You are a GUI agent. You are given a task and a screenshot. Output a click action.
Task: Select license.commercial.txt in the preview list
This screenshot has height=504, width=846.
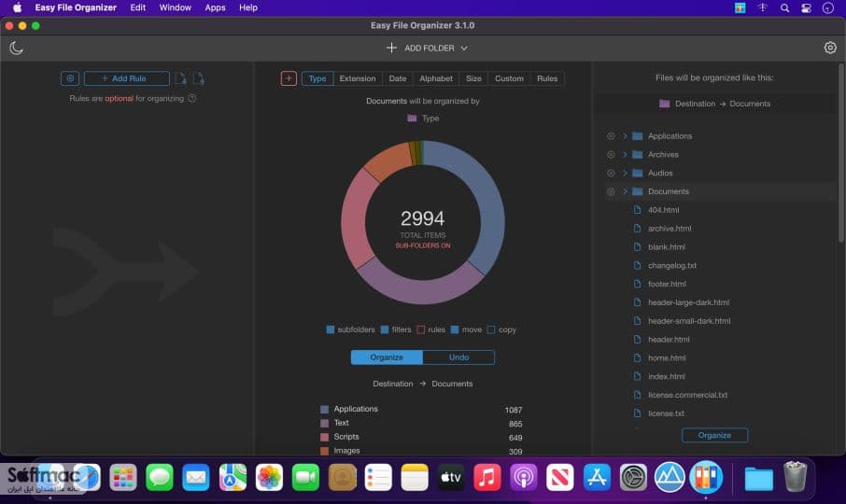point(687,395)
